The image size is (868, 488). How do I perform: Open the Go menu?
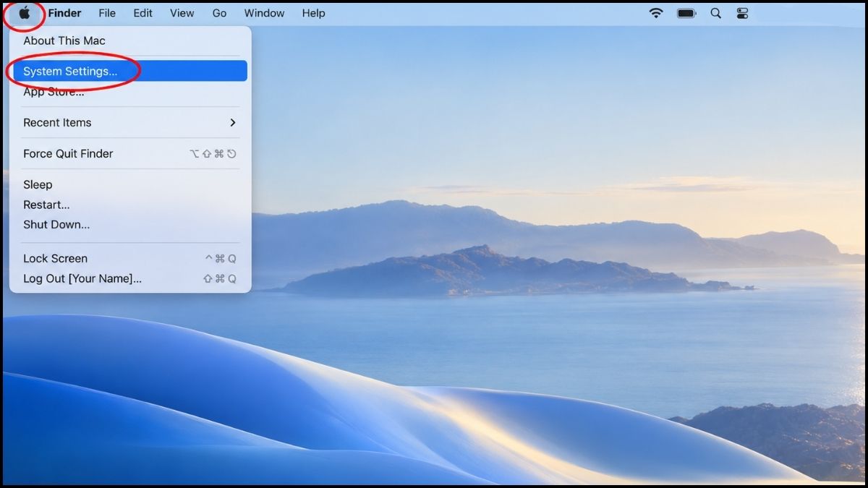point(220,13)
